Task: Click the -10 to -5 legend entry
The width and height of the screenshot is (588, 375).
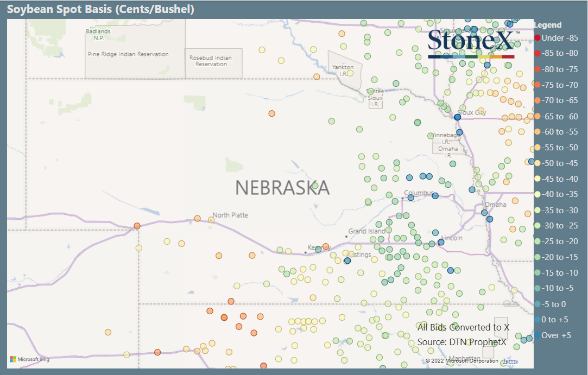Action: [554, 288]
